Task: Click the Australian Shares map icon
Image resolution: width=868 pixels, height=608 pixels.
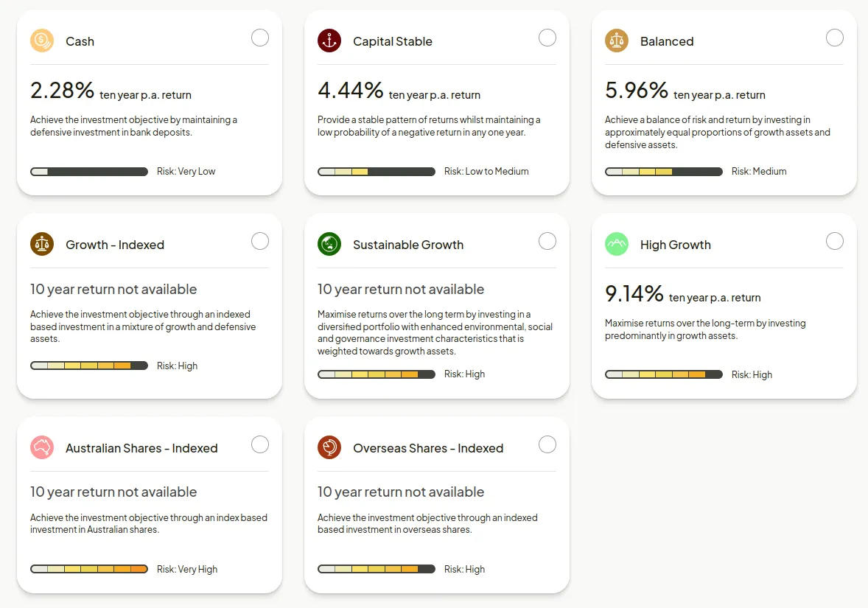Action: click(x=42, y=447)
